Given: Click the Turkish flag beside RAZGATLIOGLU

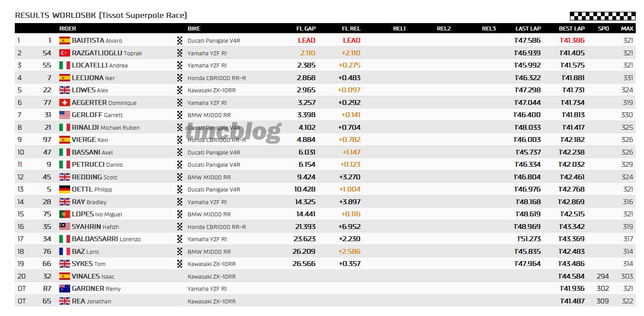Looking at the screenshot, I should (x=64, y=53).
